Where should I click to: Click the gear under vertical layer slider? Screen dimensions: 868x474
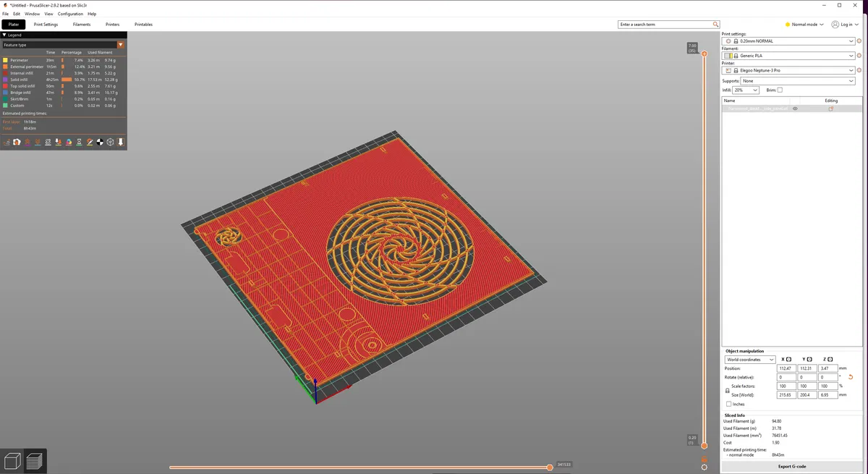pos(705,467)
